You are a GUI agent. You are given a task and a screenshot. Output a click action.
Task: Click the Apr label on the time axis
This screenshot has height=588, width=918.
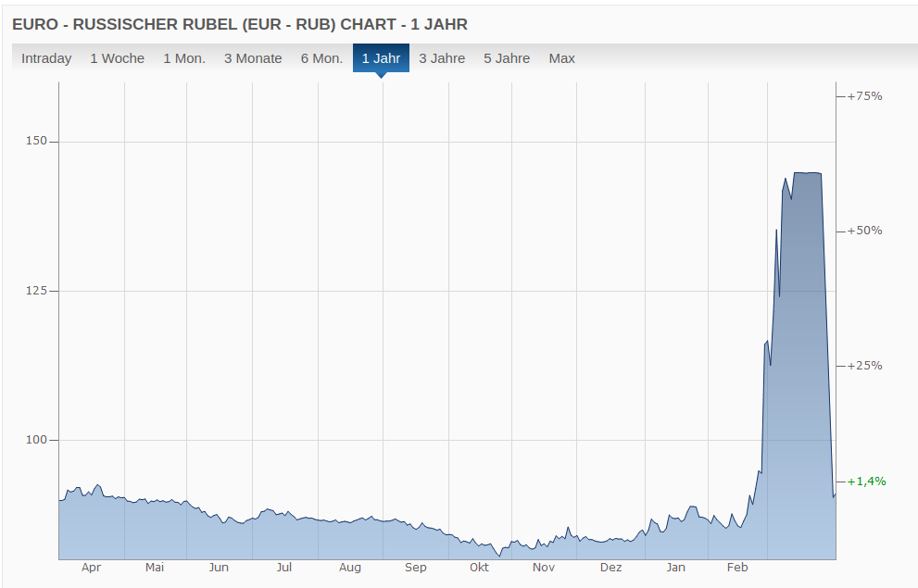(91, 568)
